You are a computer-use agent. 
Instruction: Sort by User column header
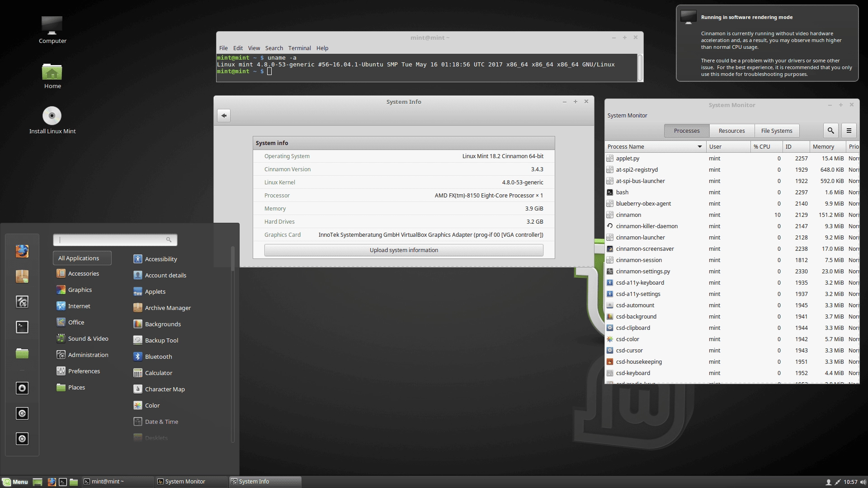[728, 146]
